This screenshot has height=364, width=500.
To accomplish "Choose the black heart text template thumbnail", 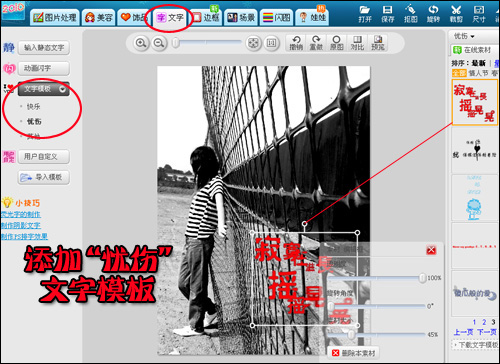I will pyautogui.click(x=475, y=149).
